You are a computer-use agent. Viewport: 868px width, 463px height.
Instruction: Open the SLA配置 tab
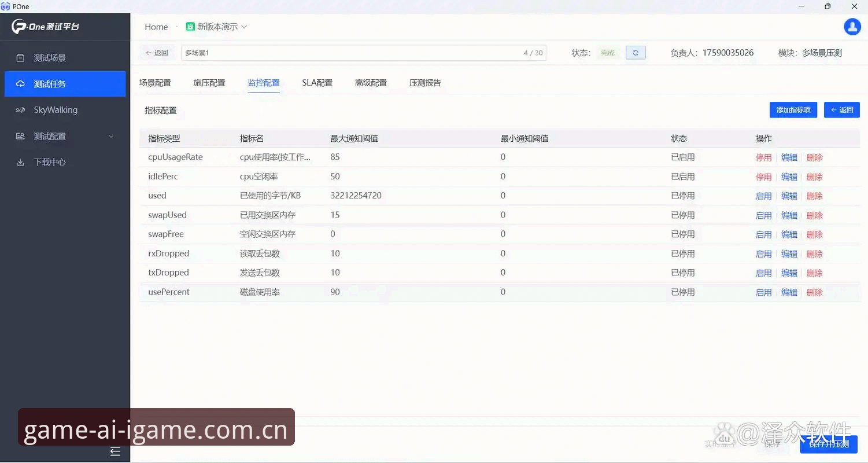[317, 83]
